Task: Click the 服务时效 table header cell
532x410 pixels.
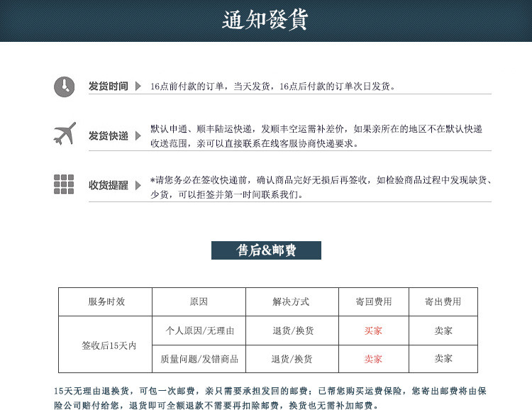Action: pyautogui.click(x=106, y=301)
